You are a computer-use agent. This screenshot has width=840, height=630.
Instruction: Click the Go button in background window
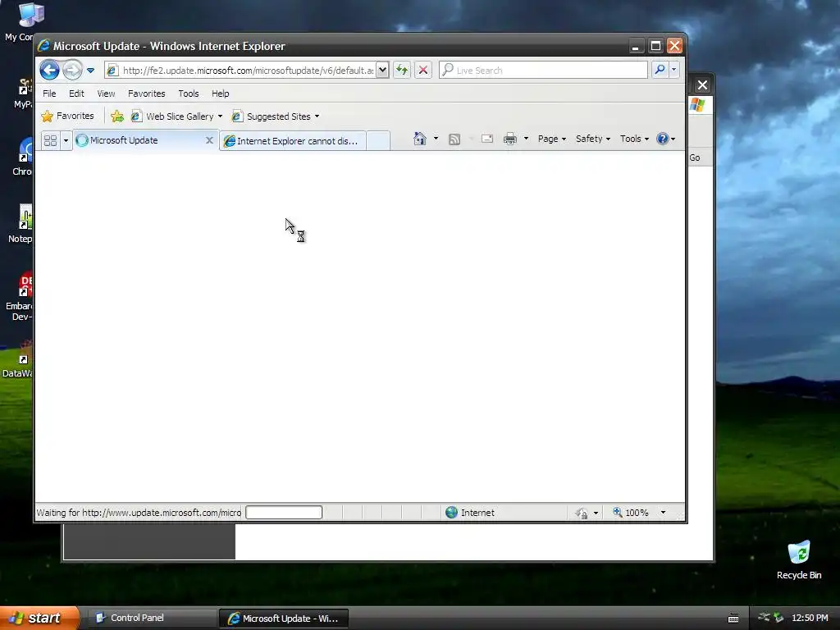(x=695, y=157)
